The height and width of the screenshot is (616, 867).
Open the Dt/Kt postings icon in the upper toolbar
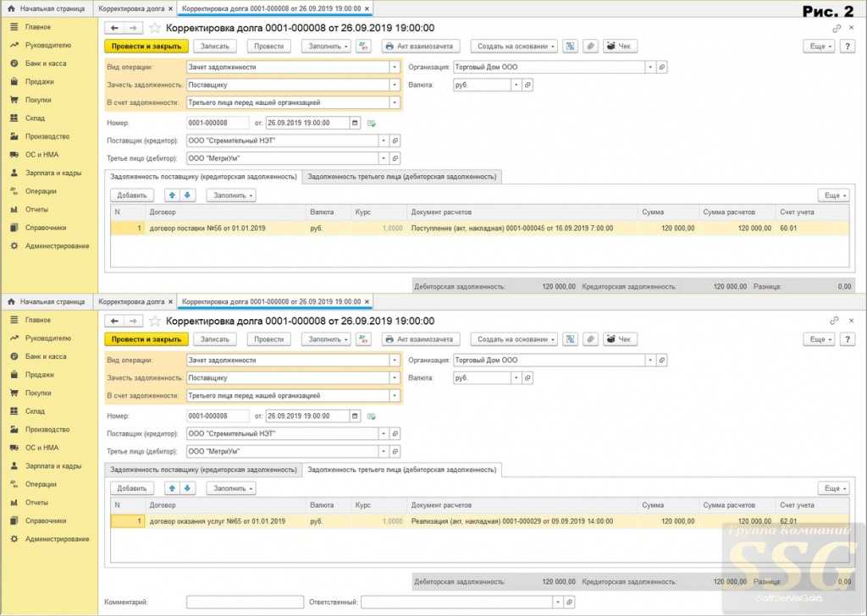pos(364,47)
